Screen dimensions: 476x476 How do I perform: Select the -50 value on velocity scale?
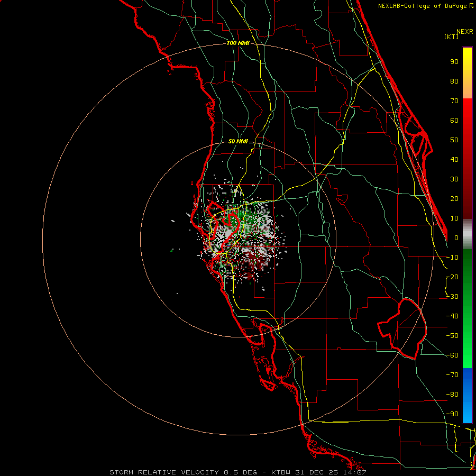[452, 336]
